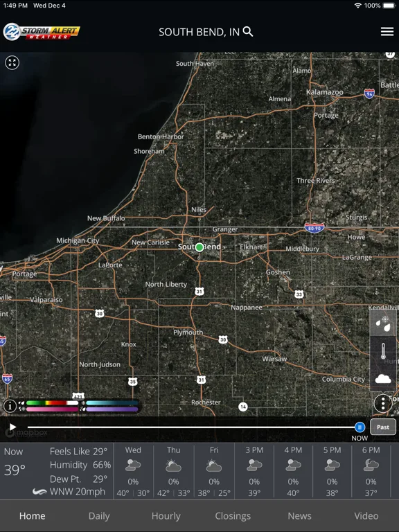The height and width of the screenshot is (532, 399).
Task: Tap the Wed partly cloudy icon
Action: [133, 465]
